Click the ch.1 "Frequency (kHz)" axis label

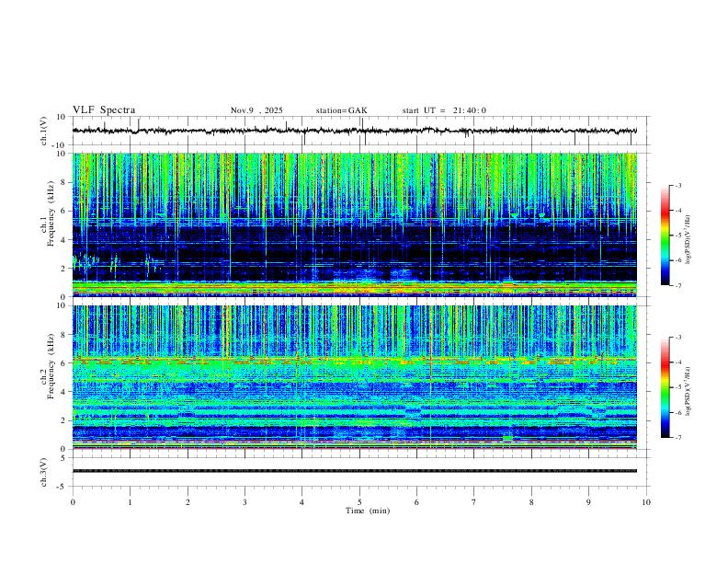point(51,213)
